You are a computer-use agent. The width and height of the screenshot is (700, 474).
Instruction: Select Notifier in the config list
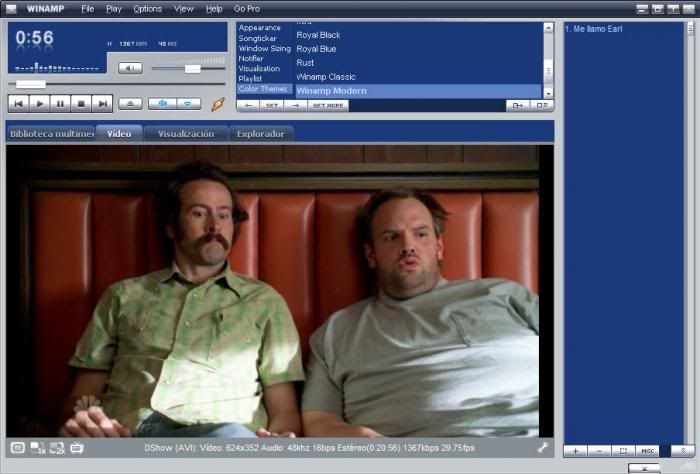click(x=251, y=58)
